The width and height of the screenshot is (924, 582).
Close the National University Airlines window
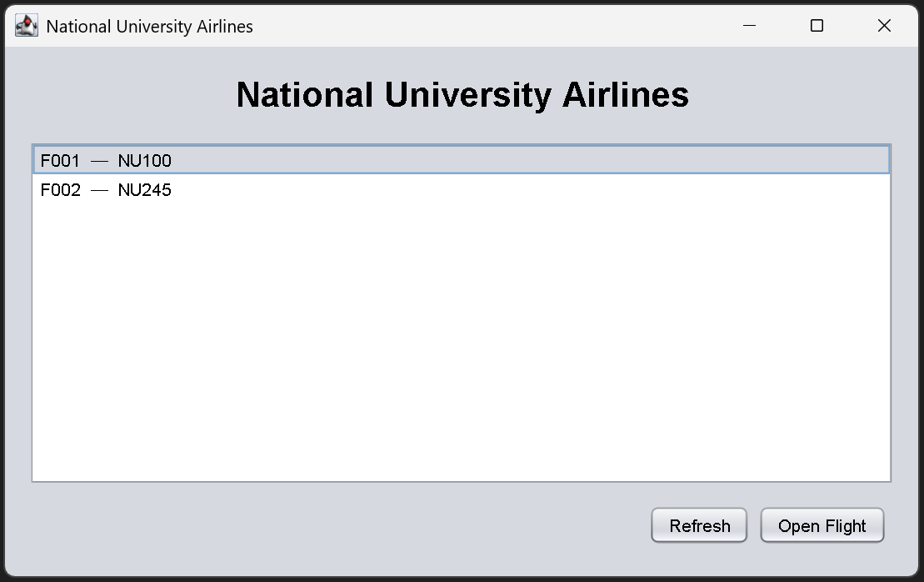(x=884, y=26)
